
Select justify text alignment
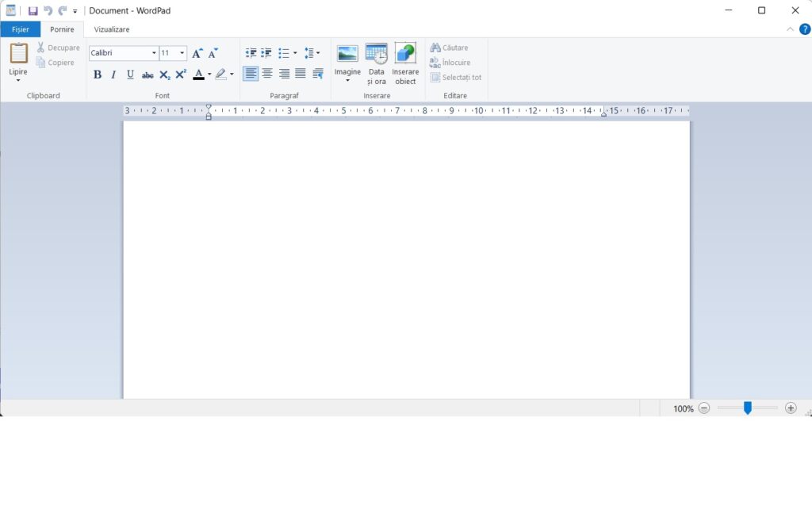(x=301, y=74)
